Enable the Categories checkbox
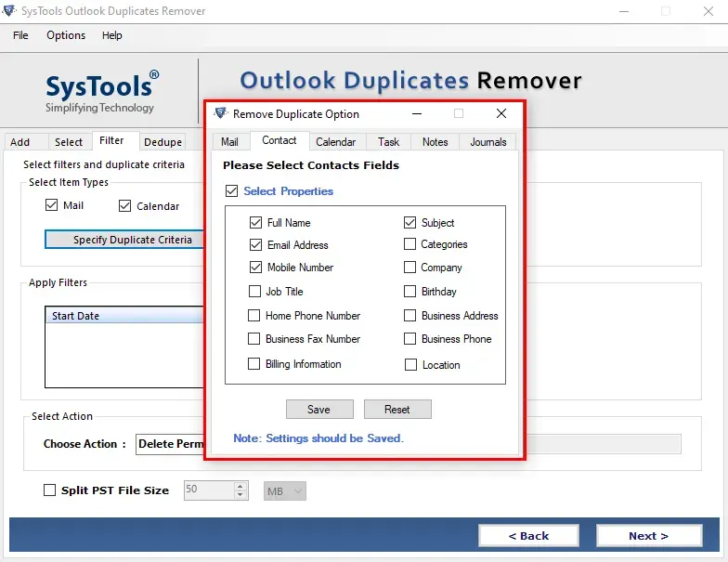This screenshot has width=728, height=562. pyautogui.click(x=409, y=243)
